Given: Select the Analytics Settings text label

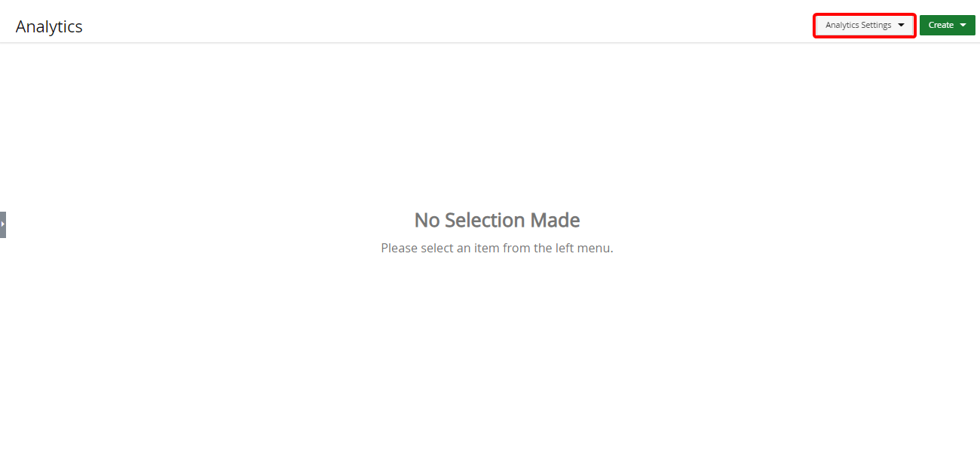Looking at the screenshot, I should (858, 25).
